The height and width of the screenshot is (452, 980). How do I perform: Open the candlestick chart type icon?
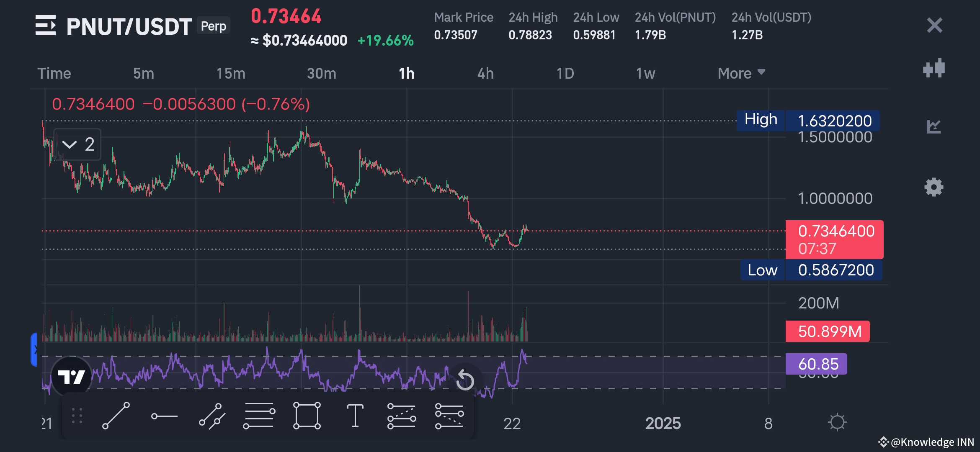point(934,68)
